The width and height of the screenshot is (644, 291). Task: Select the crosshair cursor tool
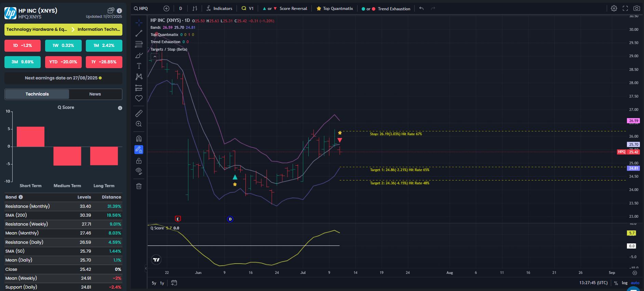pos(139,23)
